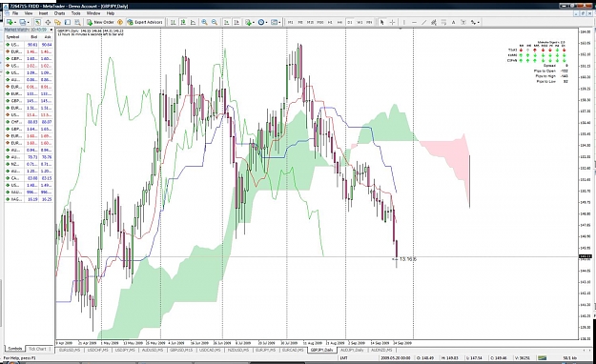The width and height of the screenshot is (596, 364).
Task: Switch to the USDJPY,M5 chart tab
Action: point(125,350)
